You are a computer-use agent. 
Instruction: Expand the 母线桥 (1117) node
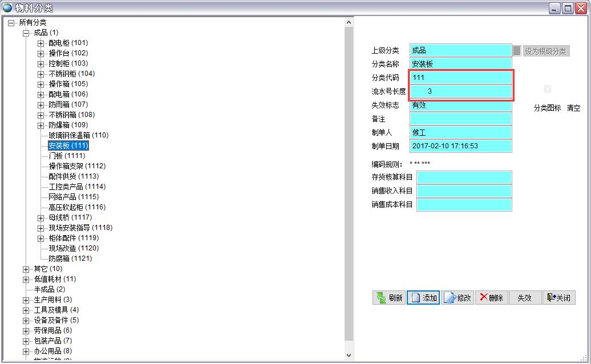pyautogui.click(x=41, y=218)
